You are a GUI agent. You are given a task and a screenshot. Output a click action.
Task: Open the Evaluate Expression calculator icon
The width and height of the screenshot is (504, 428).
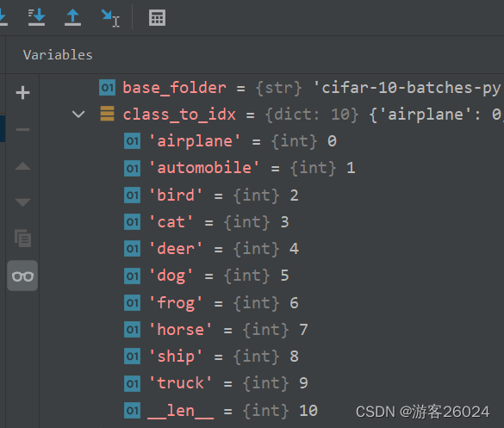[x=157, y=17]
